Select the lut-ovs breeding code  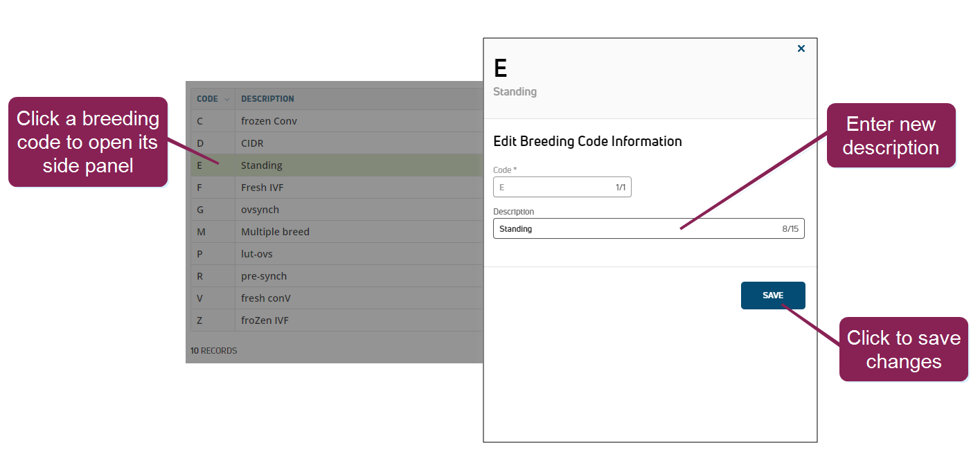pos(257,254)
